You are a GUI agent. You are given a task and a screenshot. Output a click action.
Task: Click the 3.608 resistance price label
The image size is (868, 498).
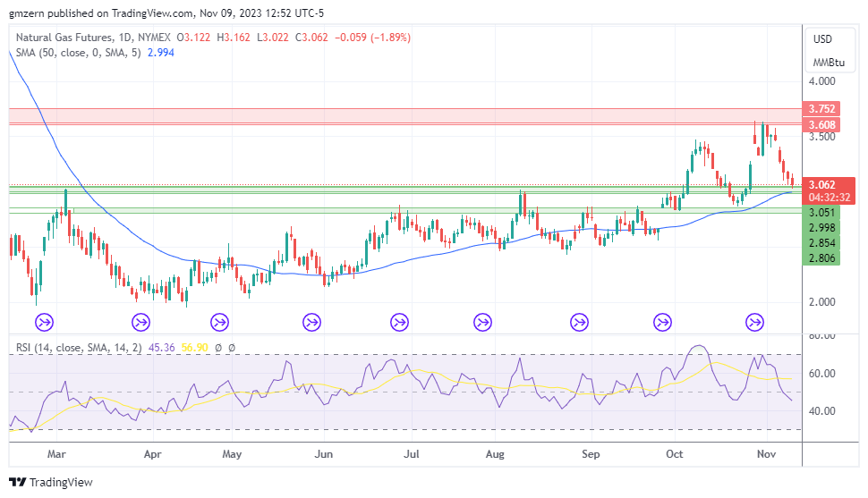click(821, 124)
